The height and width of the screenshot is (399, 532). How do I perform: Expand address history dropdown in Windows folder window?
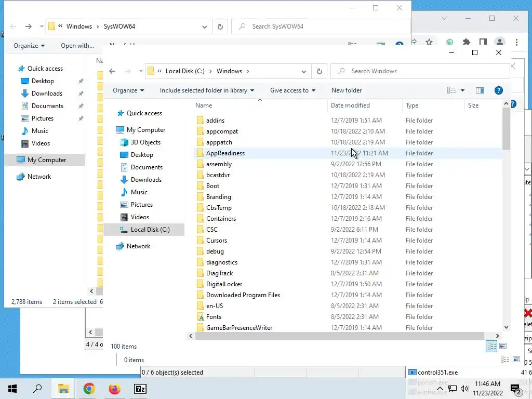[303, 71]
